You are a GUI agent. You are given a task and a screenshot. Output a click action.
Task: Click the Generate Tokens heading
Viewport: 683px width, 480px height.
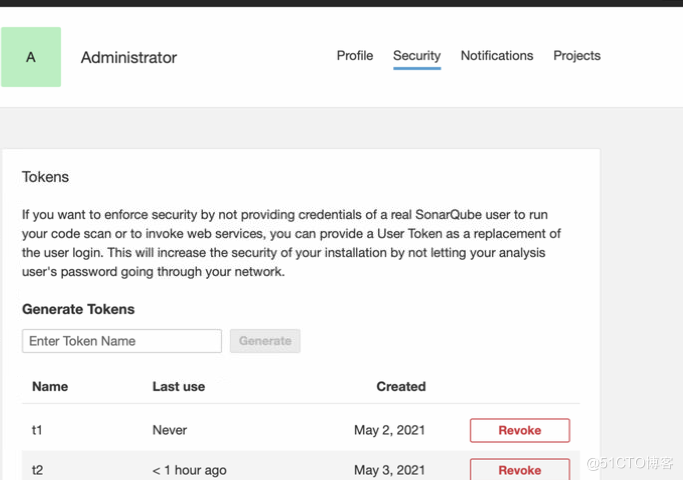click(x=78, y=310)
